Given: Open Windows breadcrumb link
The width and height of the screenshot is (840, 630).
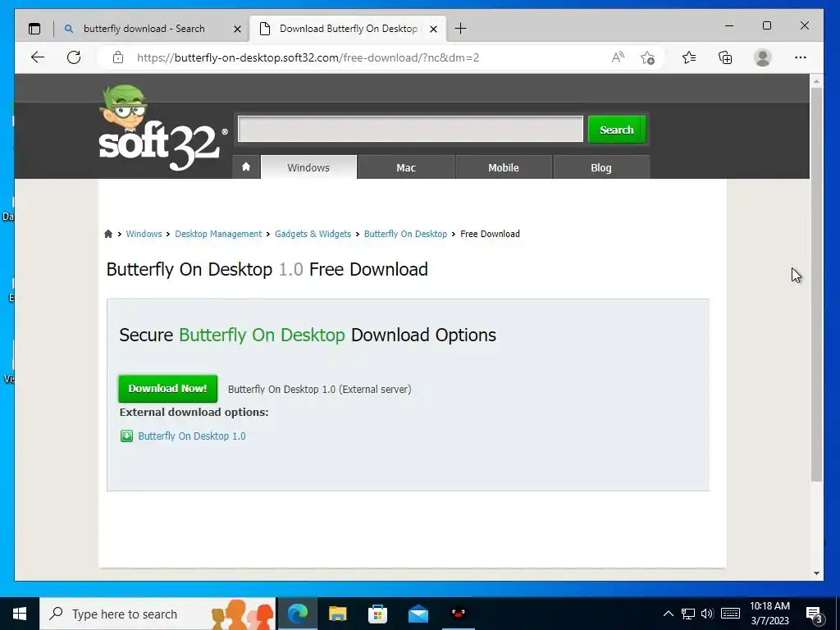Looking at the screenshot, I should [144, 234].
